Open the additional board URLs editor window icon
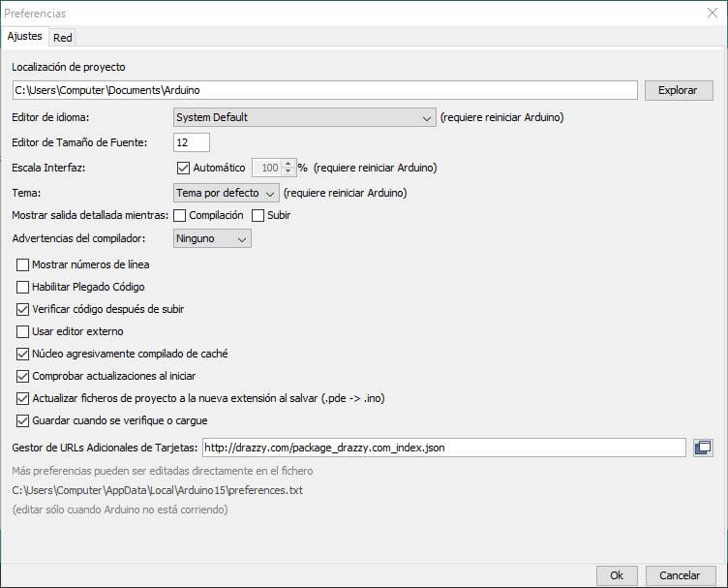The height and width of the screenshot is (588, 728). [x=703, y=448]
